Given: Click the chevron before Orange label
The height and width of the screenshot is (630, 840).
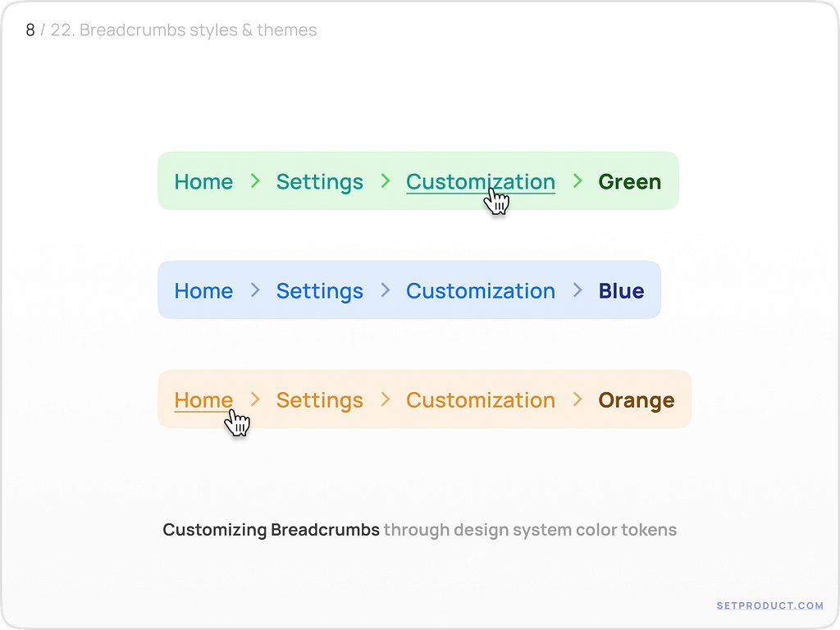Looking at the screenshot, I should [x=577, y=399].
